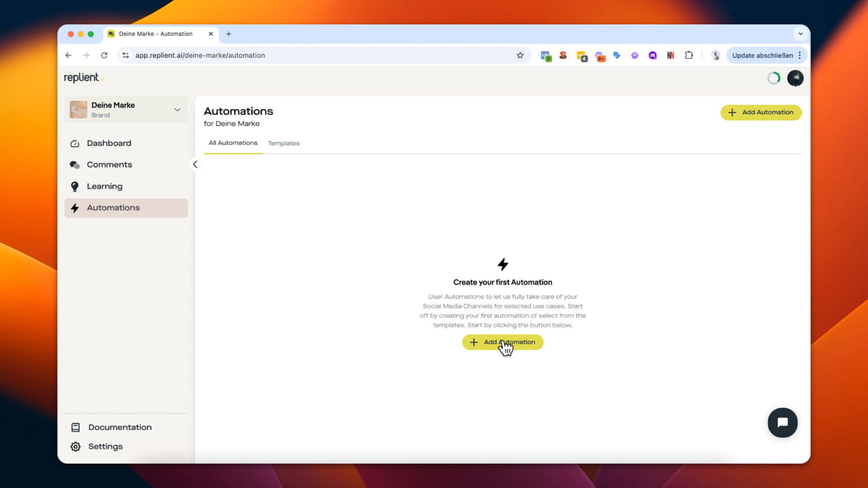Screen dimensions: 868x488
Task: Open Settings via the gear icon
Action: click(75, 446)
